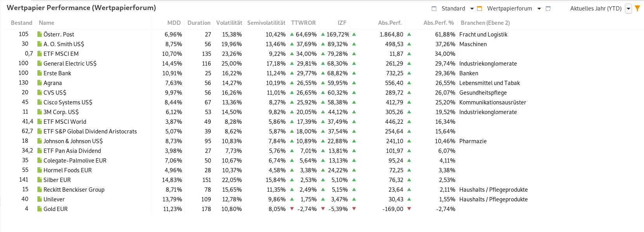Image resolution: width=644 pixels, height=232 pixels.
Task: Click the Branchen (Ebene 2) column header
Action: coord(485,23)
